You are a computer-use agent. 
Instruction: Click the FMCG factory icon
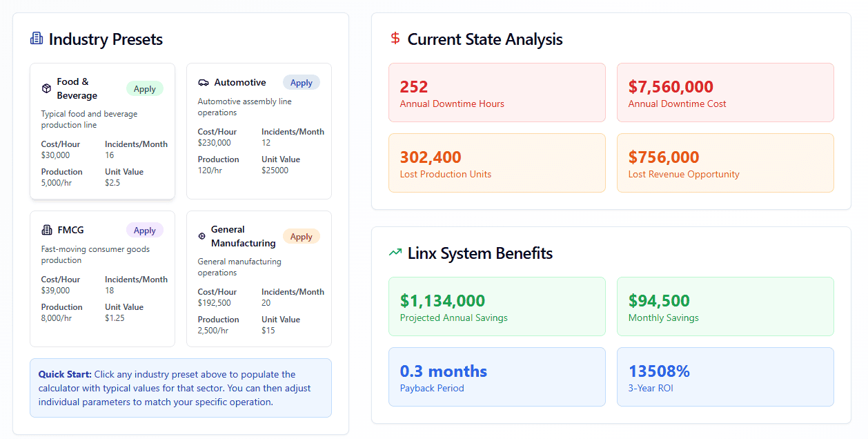(46, 231)
